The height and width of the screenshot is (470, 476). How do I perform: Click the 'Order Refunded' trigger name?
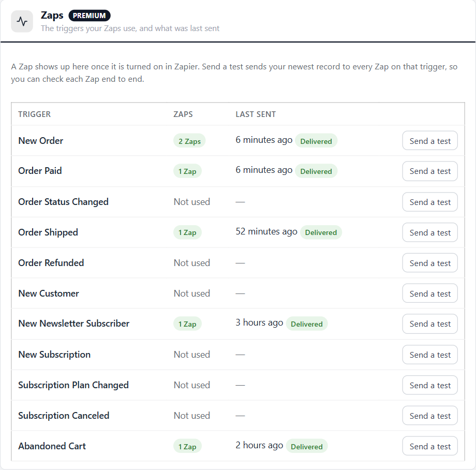(51, 262)
